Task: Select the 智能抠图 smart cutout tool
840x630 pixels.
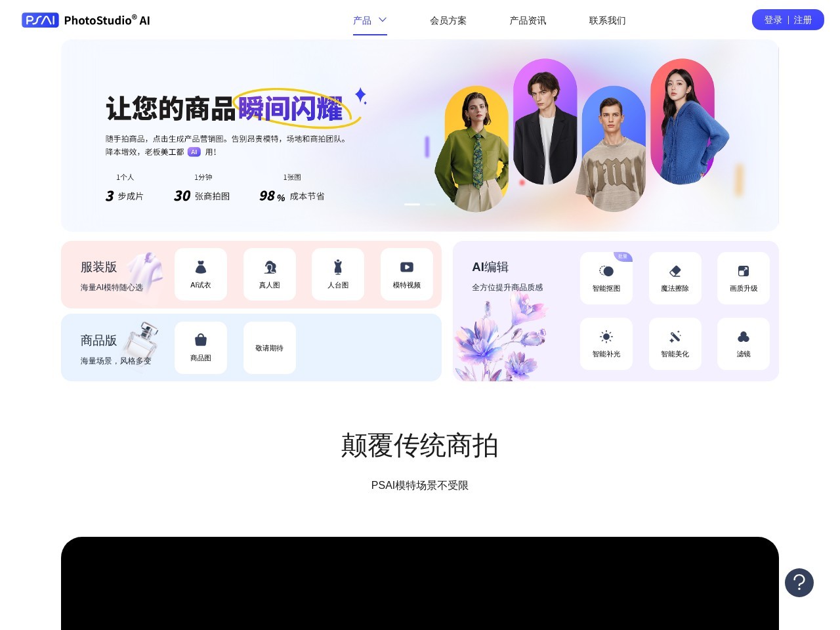Action: (x=606, y=278)
